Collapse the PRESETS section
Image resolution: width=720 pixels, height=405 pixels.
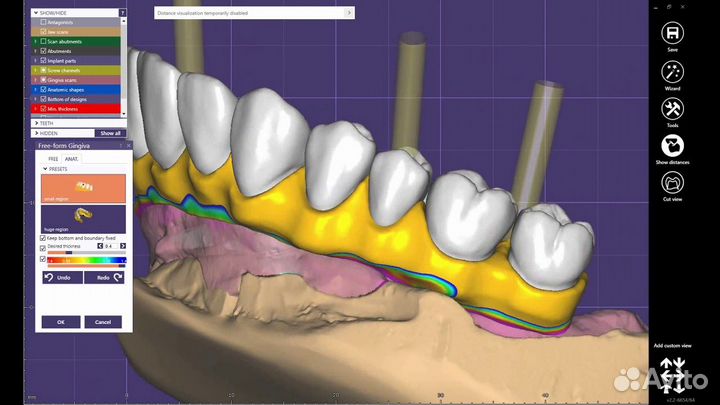click(x=43, y=169)
